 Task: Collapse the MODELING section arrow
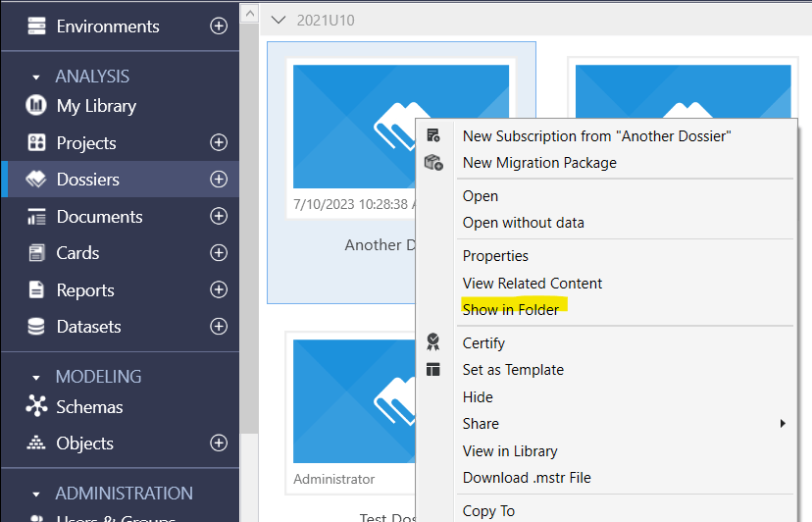click(36, 377)
